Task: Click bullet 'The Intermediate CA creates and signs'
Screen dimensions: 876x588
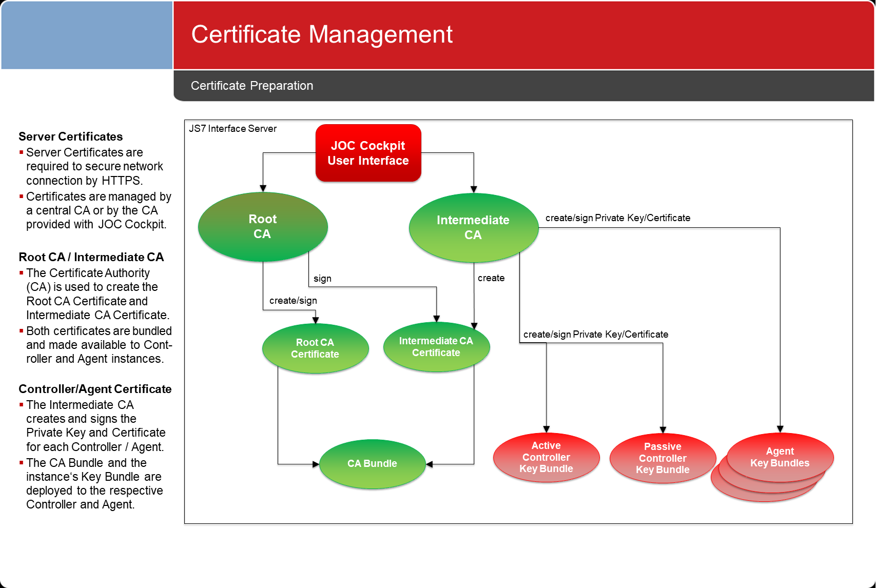Action: 92,426
